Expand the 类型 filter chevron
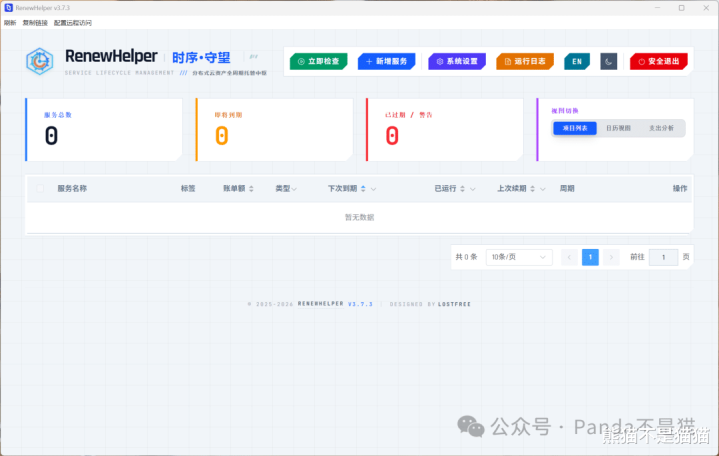The width and height of the screenshot is (719, 456). pos(296,188)
